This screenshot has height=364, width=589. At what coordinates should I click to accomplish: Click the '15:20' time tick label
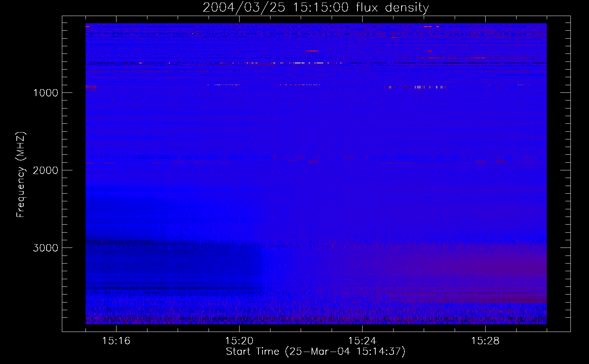pyautogui.click(x=239, y=341)
